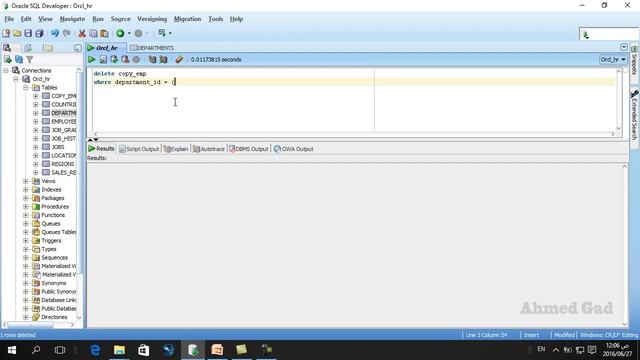Open the Tools menu
Screen dimensions: 640x360
(x=216, y=19)
